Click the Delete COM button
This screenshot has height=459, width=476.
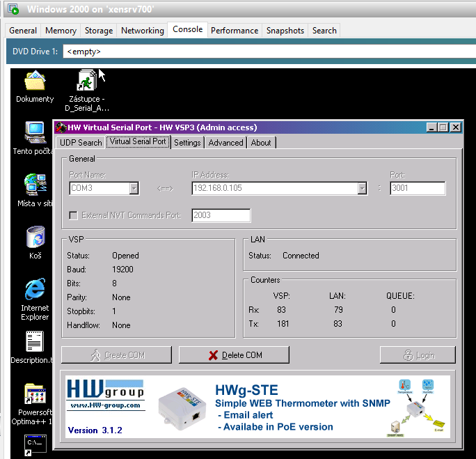(234, 355)
